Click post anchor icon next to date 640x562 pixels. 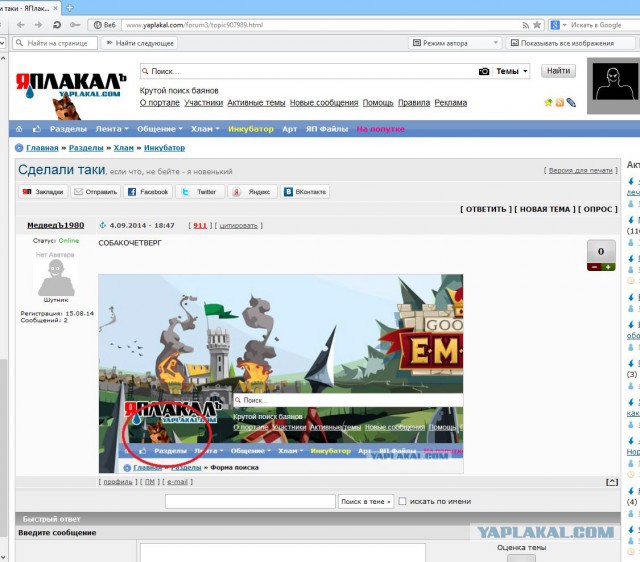[x=103, y=225]
